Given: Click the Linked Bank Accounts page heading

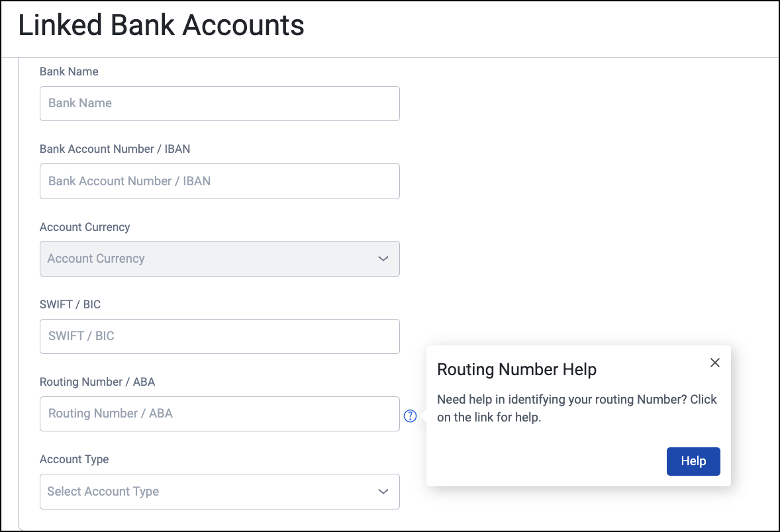Looking at the screenshot, I should (161, 25).
